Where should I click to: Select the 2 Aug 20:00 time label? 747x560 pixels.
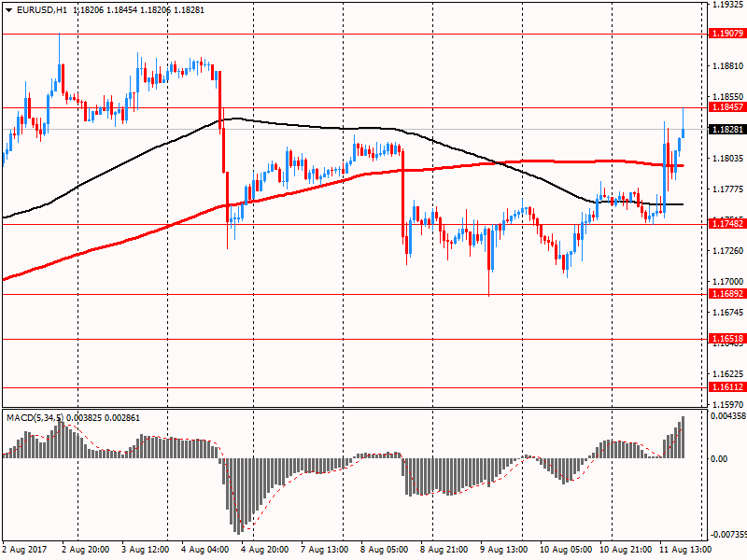tap(86, 550)
